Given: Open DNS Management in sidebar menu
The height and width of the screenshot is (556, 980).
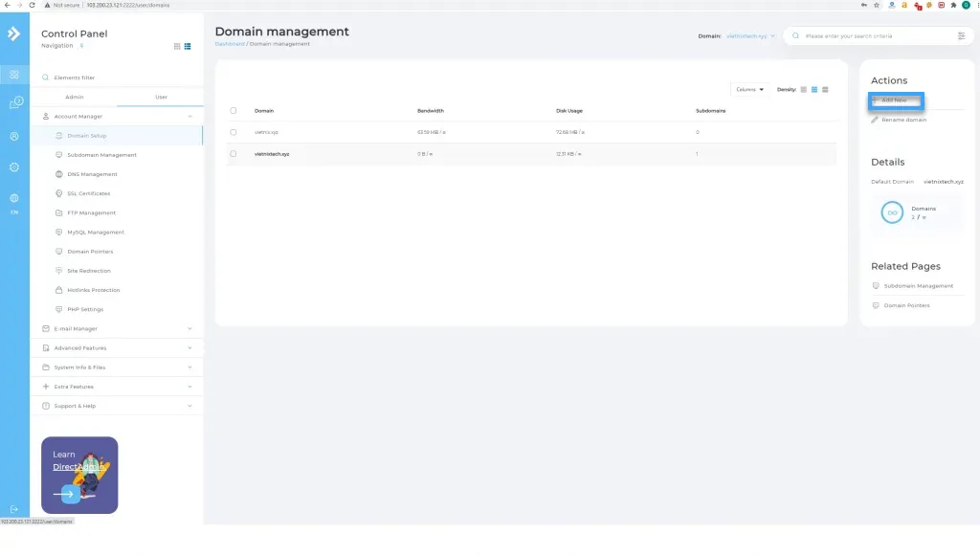Looking at the screenshot, I should (x=92, y=174).
